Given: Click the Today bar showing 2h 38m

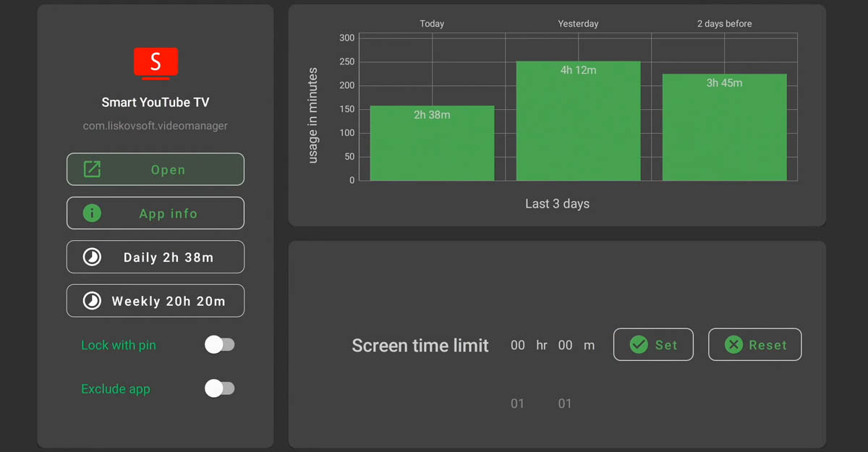Looking at the screenshot, I should click(432, 143).
